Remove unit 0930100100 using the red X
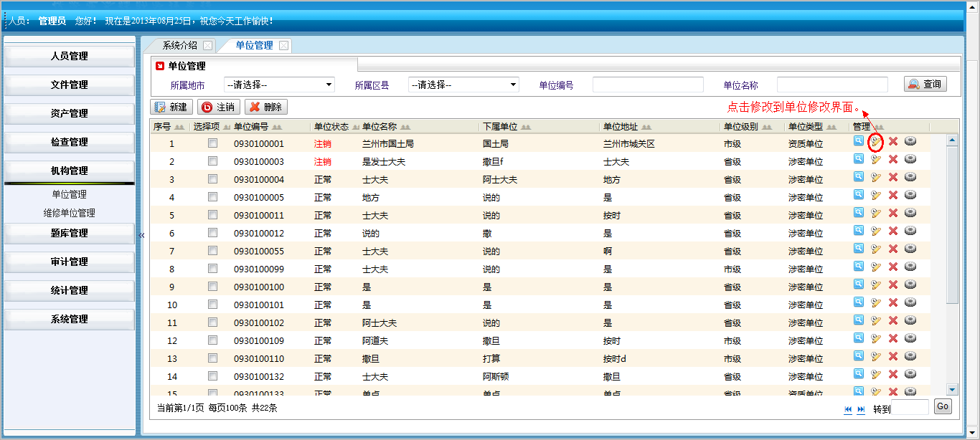The height and width of the screenshot is (440, 980). [x=893, y=285]
